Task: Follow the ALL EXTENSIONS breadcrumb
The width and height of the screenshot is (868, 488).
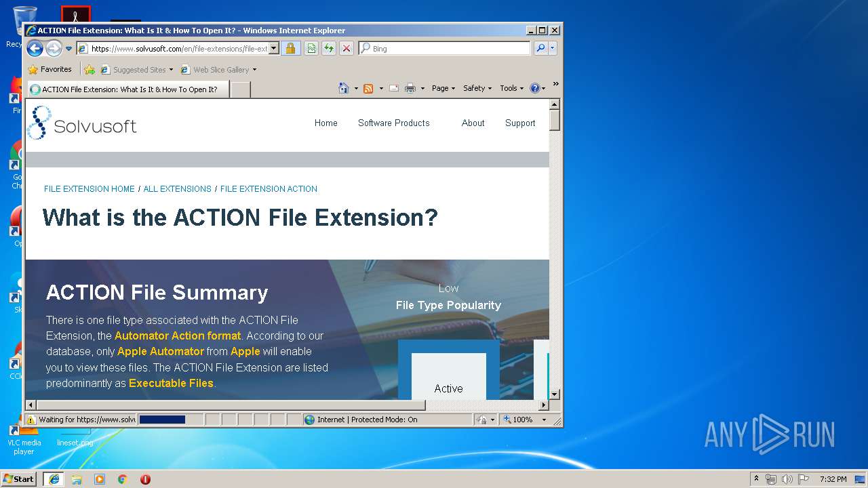Action: pos(177,189)
